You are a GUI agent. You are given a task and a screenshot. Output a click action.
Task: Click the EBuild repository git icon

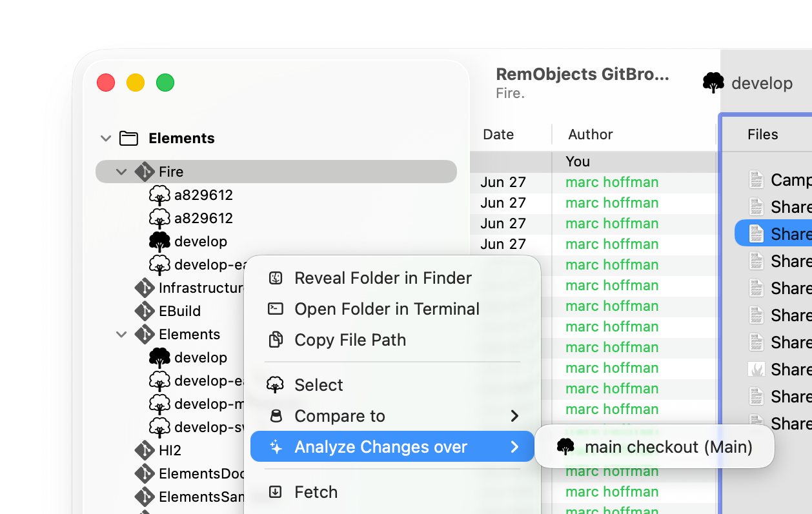pos(145,311)
